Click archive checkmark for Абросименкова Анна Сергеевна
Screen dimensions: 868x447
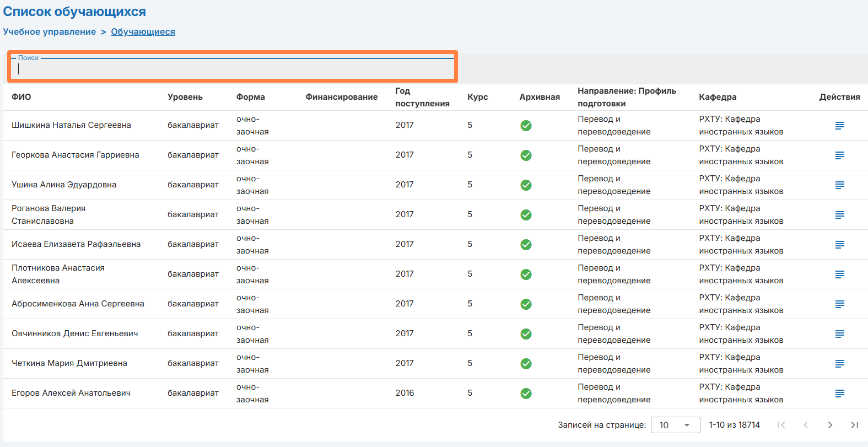[x=526, y=304]
